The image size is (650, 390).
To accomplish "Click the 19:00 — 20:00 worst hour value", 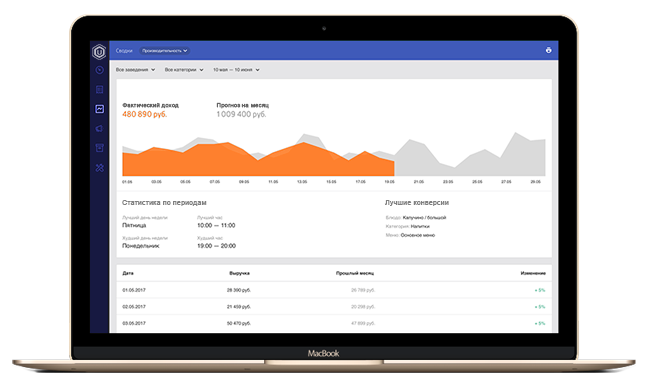I will pos(216,246).
